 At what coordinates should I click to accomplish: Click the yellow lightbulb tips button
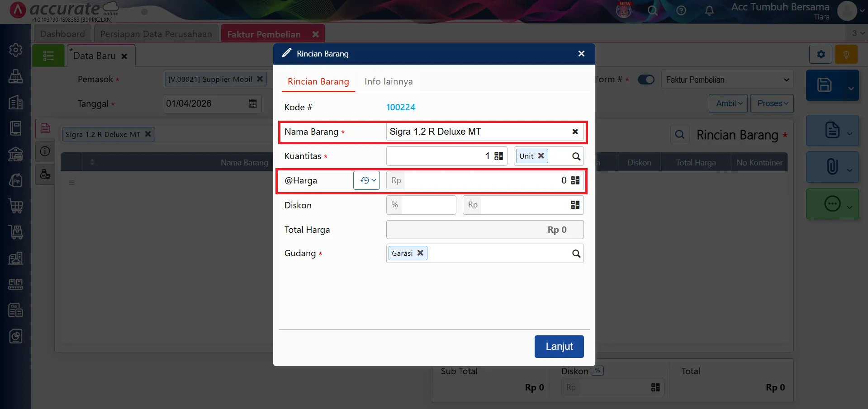tap(846, 55)
